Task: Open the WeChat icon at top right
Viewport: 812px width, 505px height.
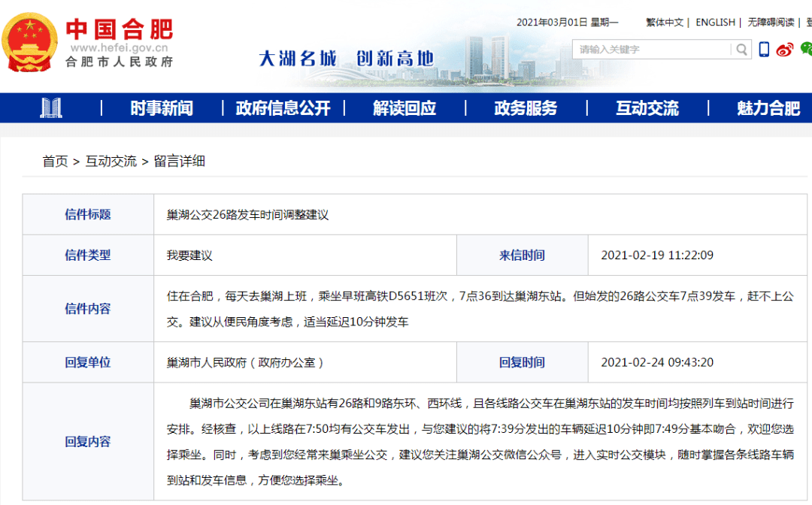Action: click(806, 49)
